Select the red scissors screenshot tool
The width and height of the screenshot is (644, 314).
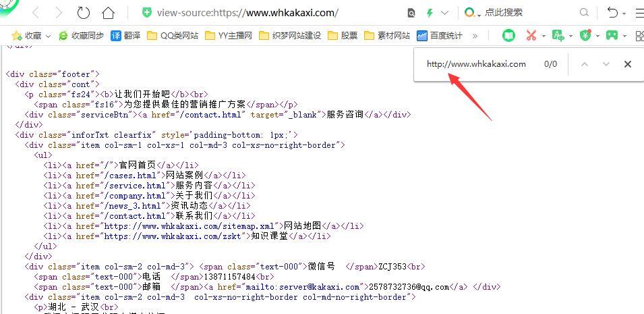pos(531,36)
